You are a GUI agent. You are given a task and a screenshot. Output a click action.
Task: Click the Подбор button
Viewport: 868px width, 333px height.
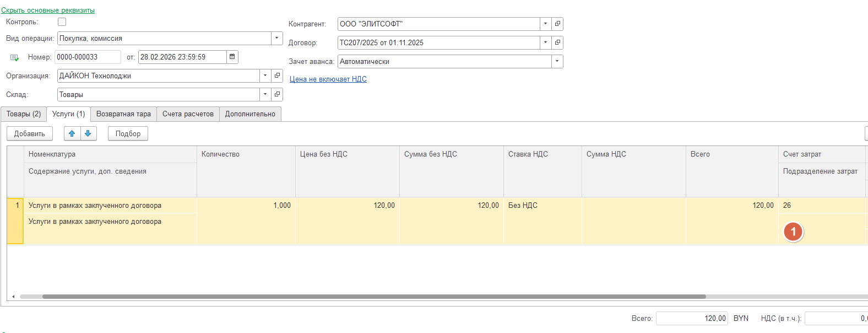[128, 133]
